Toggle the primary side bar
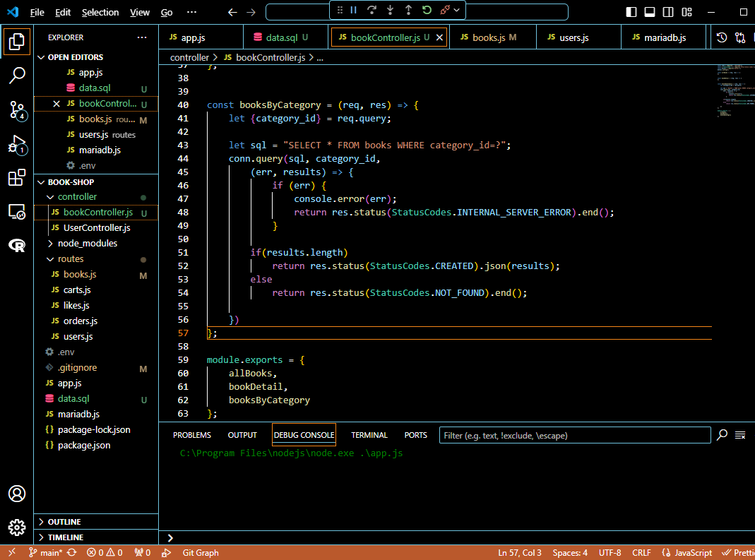The height and width of the screenshot is (560, 755). point(631,12)
